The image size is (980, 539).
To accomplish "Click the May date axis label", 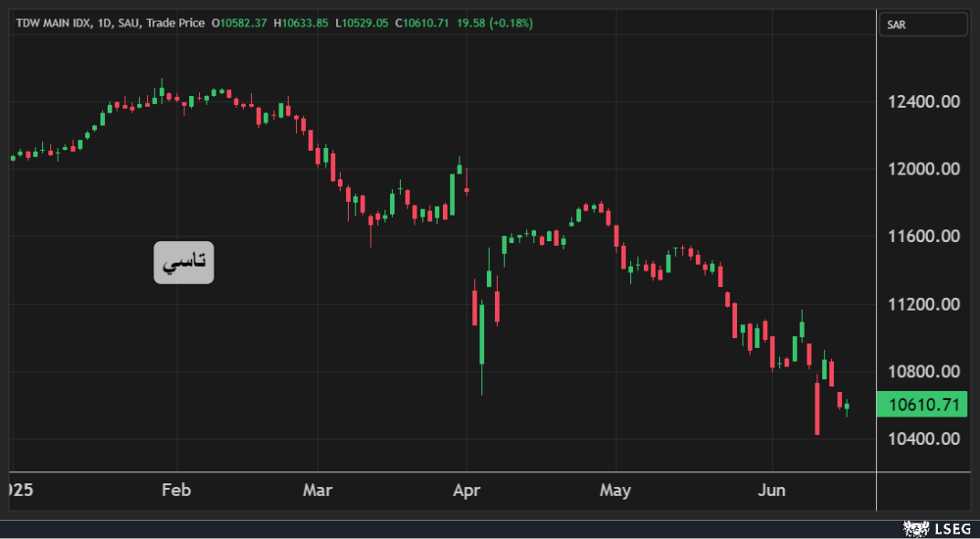I will (x=615, y=491).
